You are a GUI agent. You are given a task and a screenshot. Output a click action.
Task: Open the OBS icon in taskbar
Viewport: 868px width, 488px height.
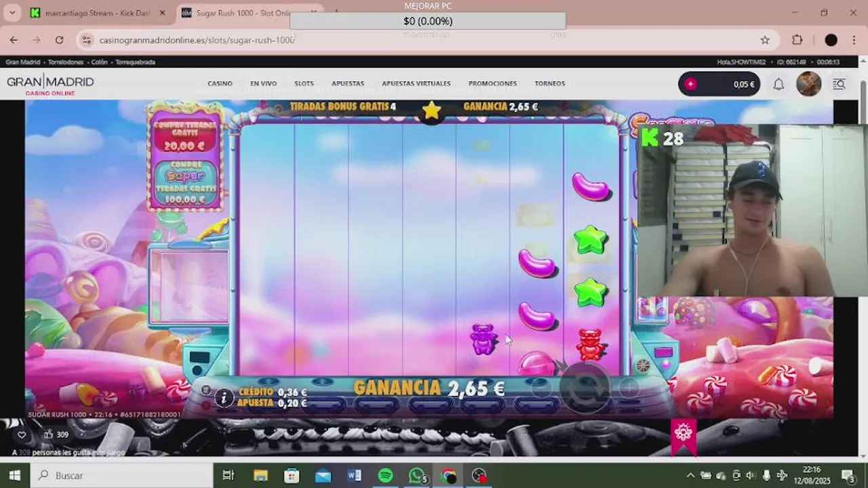479,475
